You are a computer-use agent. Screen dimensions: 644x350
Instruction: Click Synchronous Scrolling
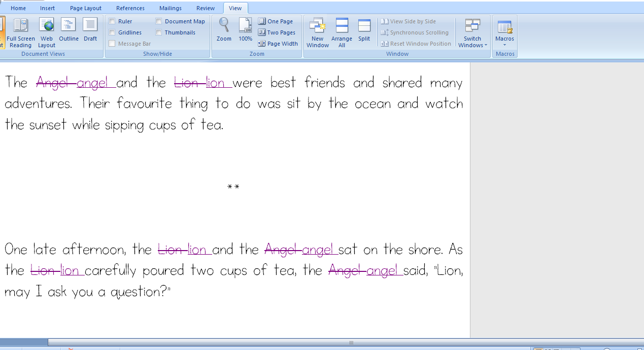coord(415,32)
